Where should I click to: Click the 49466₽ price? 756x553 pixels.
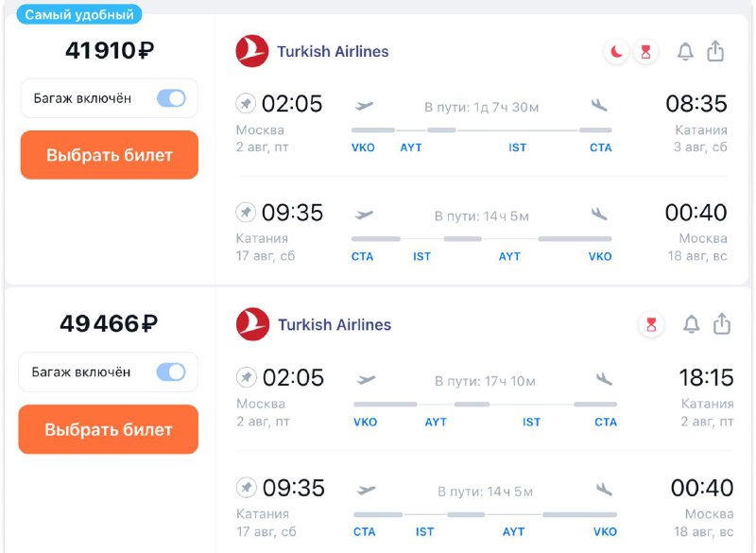(108, 324)
